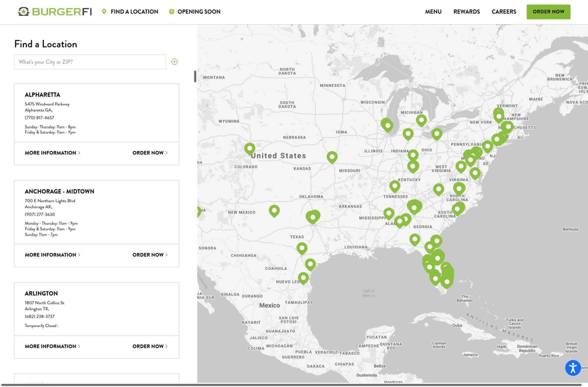Click the location pin icon beside Find a Location
Screen dimensions: 588x387
click(104, 11)
